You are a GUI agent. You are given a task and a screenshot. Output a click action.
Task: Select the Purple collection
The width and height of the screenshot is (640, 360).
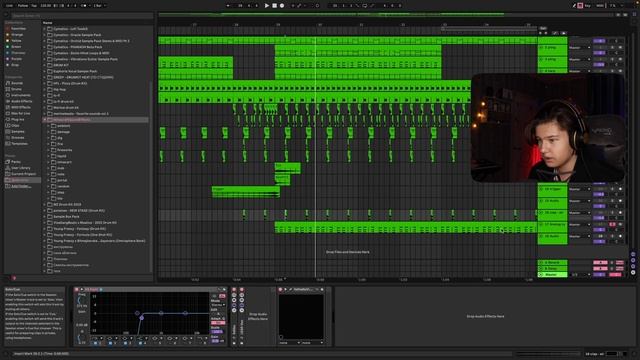[x=16, y=59]
